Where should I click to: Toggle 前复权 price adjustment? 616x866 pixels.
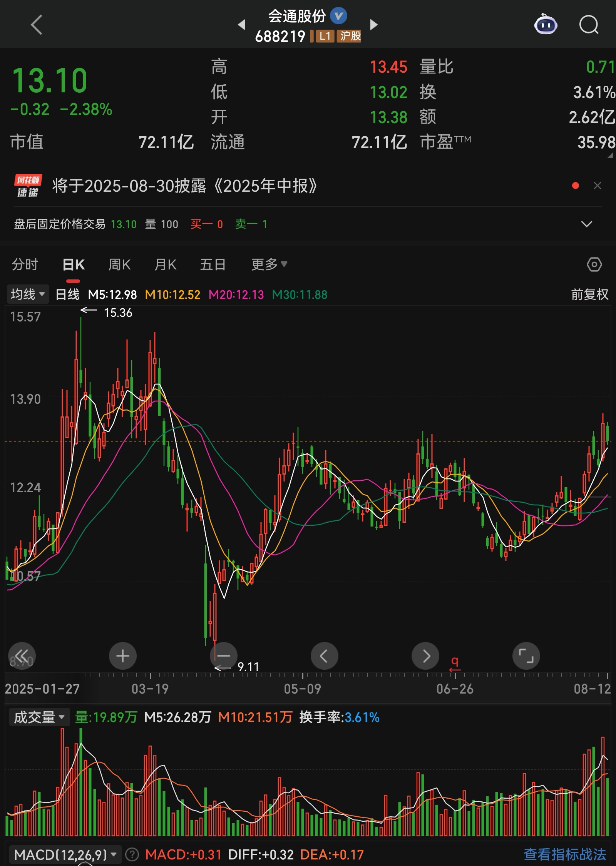tap(590, 294)
